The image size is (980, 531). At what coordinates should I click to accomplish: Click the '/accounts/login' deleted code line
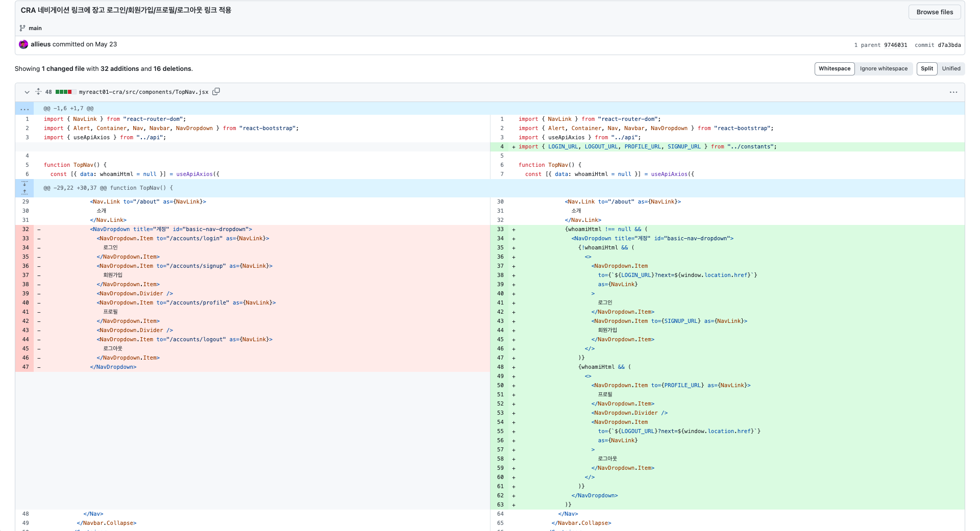point(183,239)
